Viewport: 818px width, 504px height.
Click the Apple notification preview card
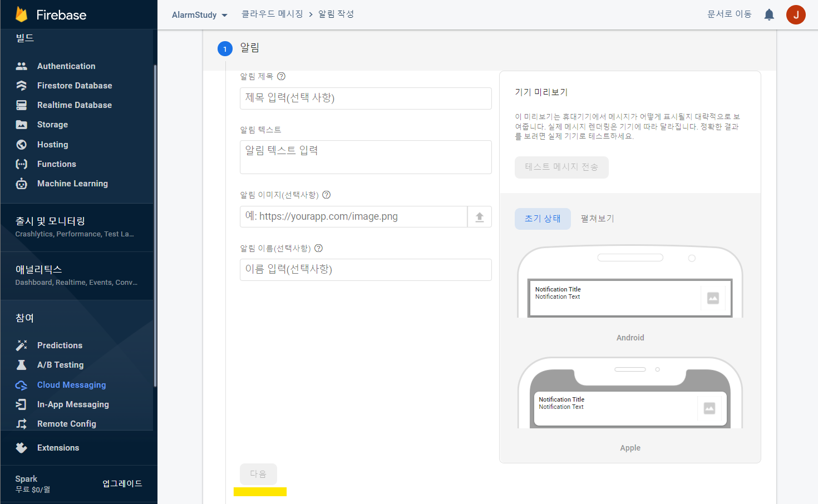[630, 409]
